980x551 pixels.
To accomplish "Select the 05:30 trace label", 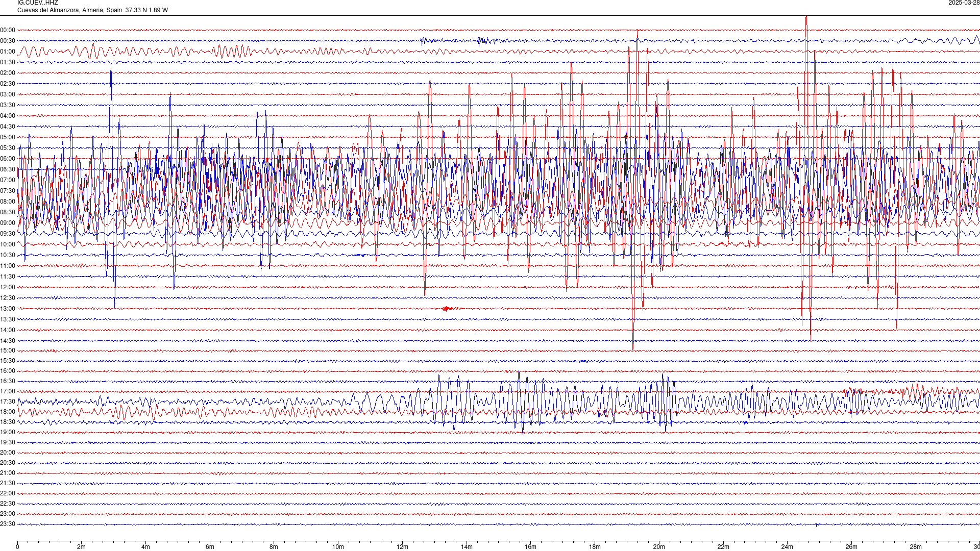I will point(8,148).
